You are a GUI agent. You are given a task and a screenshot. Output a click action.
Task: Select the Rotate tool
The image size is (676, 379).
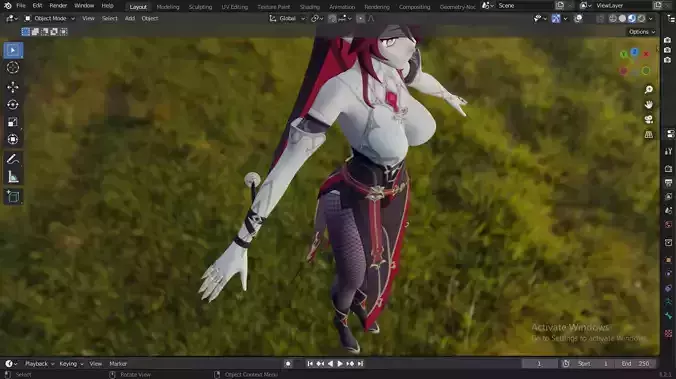(x=13, y=104)
